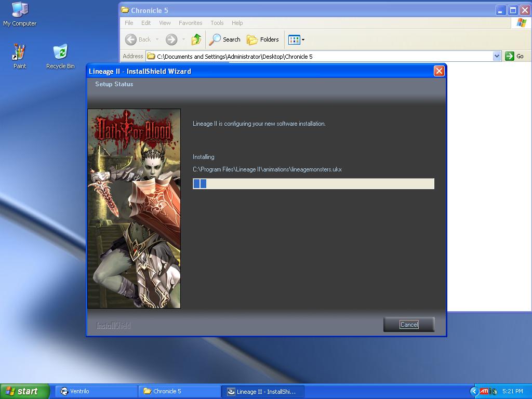
Task: Open the Favorites menu
Action: click(190, 23)
